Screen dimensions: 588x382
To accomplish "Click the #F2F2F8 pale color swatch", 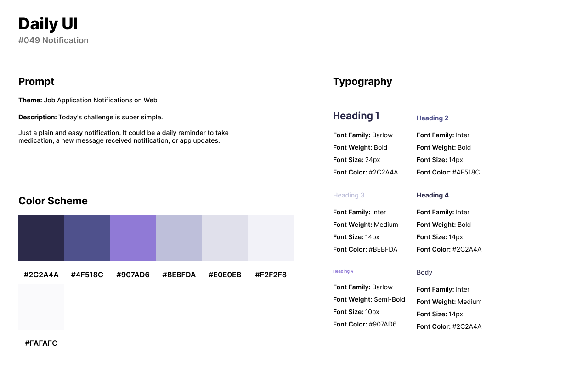I will click(271, 238).
